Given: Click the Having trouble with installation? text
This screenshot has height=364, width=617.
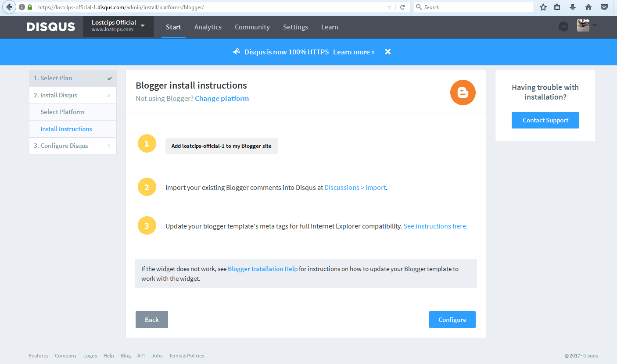Looking at the screenshot, I should [x=545, y=92].
